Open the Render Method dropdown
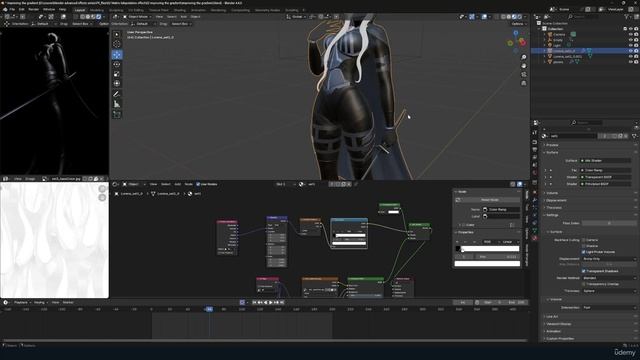 [609, 278]
